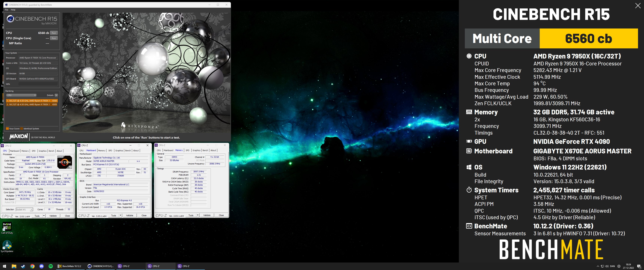Expand Tools dropdown arrow in Memory-tab CPU-Z window
Viewport: 644px width, 270px height.
(198, 215)
